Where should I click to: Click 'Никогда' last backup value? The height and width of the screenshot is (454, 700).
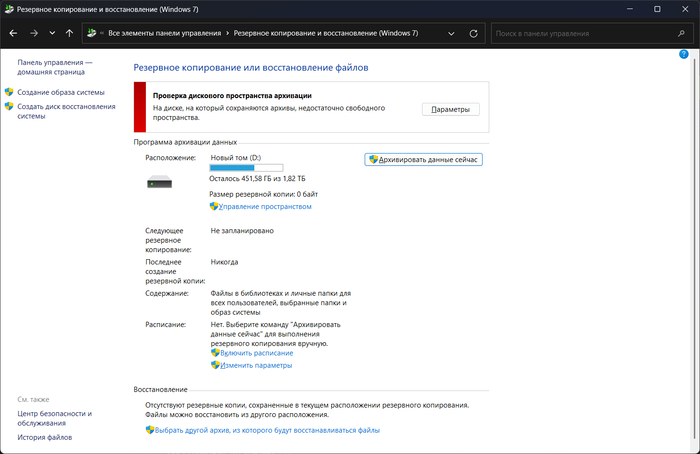click(x=224, y=262)
